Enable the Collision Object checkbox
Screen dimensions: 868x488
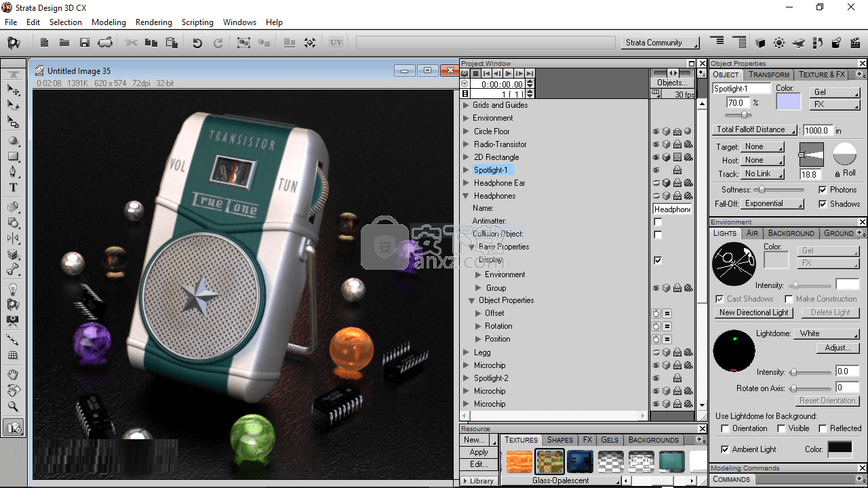(658, 235)
